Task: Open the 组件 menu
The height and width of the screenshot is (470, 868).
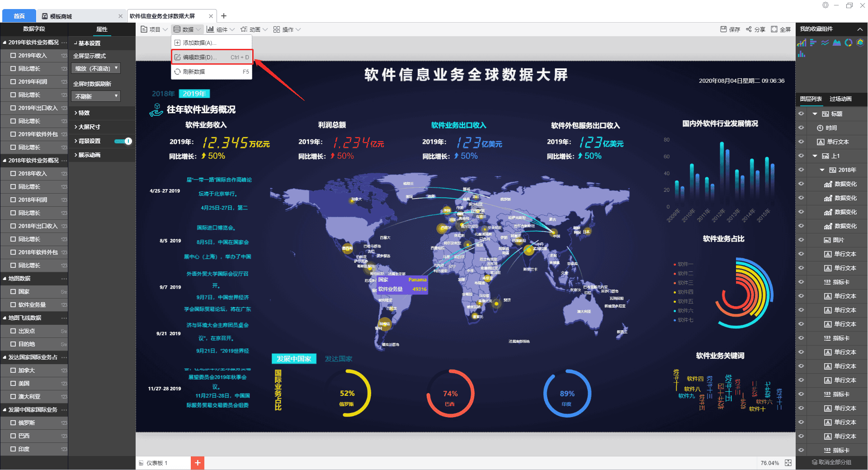Action: pos(221,29)
